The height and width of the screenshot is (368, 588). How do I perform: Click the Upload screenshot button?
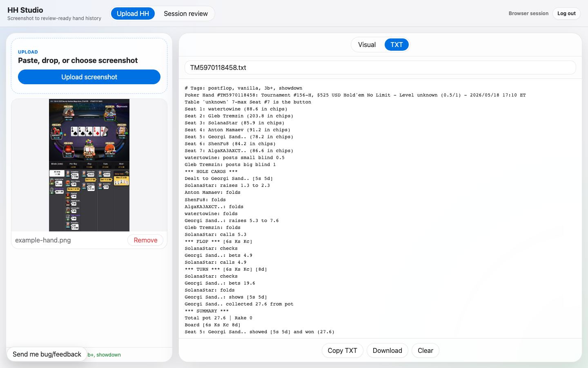89,77
